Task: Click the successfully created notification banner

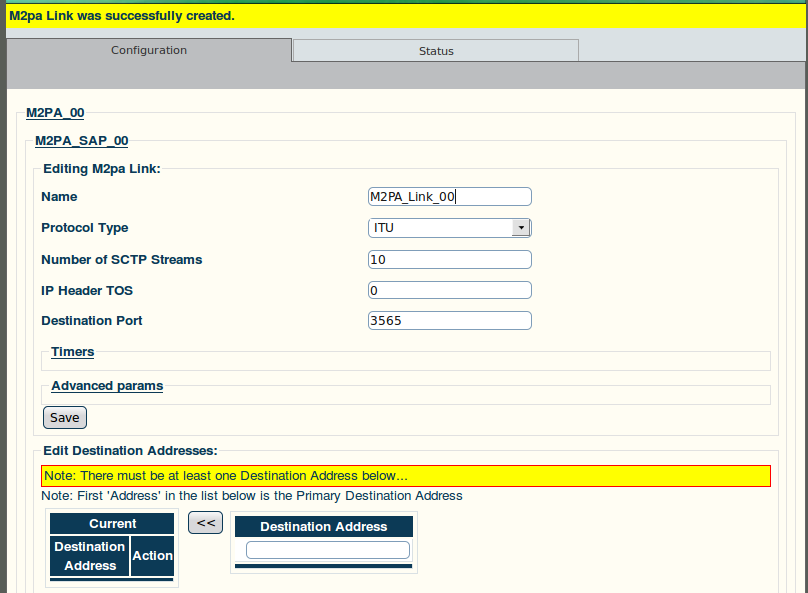Action: 406,16
